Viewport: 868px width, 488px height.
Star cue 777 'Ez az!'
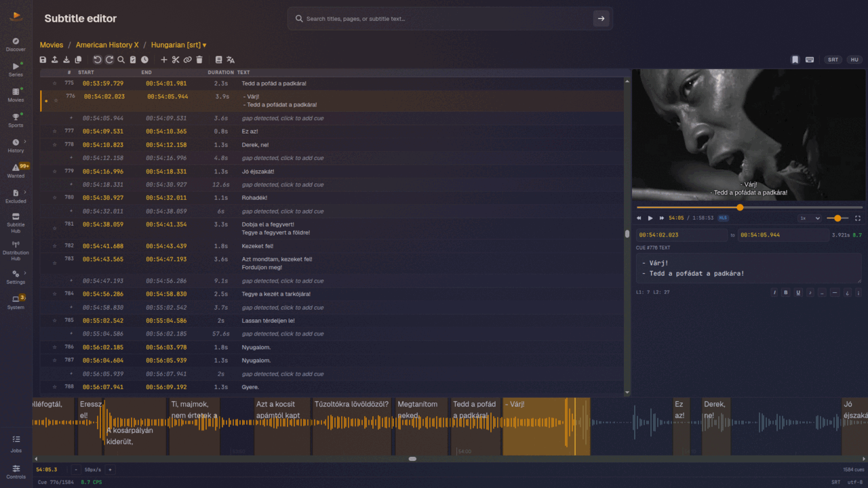click(x=54, y=131)
